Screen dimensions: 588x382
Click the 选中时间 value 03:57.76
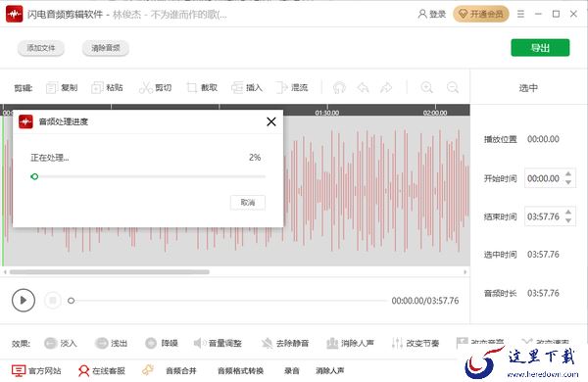click(x=543, y=254)
